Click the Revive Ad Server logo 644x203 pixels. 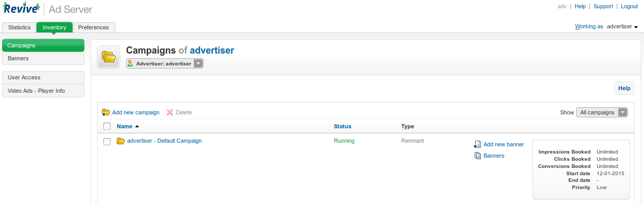pyautogui.click(x=47, y=9)
